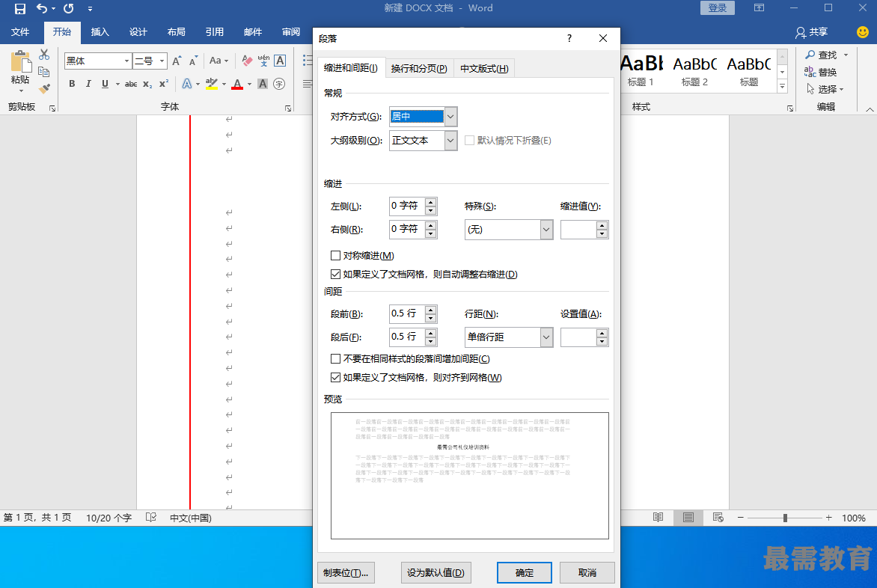Apply strikethrough abc formatting
Viewport: 877px width, 588px height.
[x=131, y=84]
